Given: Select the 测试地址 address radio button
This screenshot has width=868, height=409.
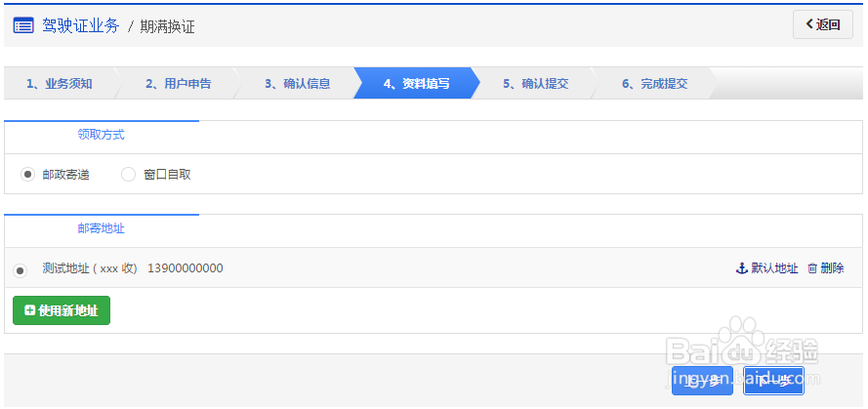Looking at the screenshot, I should [20, 270].
